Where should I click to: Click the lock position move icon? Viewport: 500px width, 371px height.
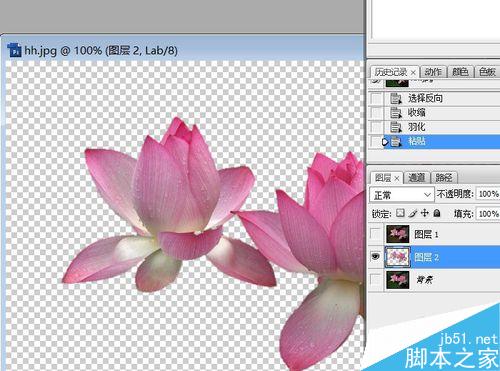[x=425, y=213]
